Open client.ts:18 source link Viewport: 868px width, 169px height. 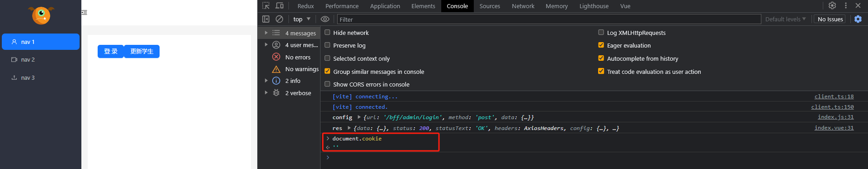834,97
